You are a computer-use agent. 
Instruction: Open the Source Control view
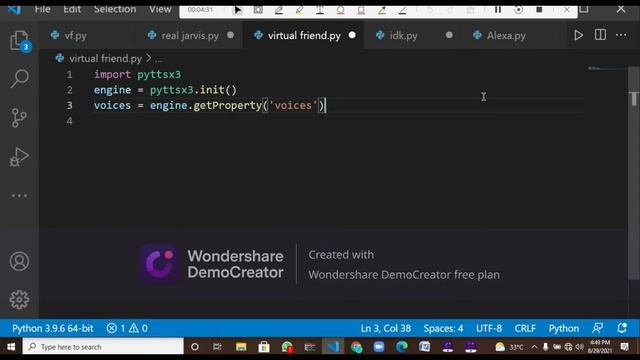pyautogui.click(x=18, y=118)
